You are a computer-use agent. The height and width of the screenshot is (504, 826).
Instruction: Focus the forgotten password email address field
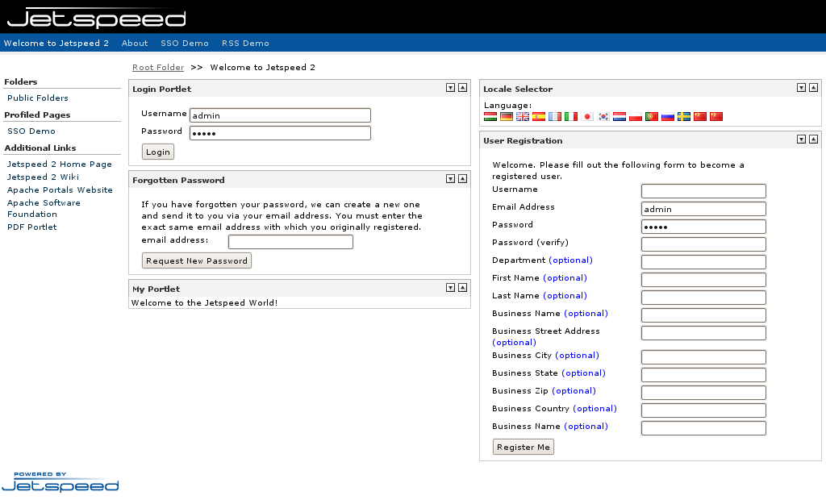290,242
